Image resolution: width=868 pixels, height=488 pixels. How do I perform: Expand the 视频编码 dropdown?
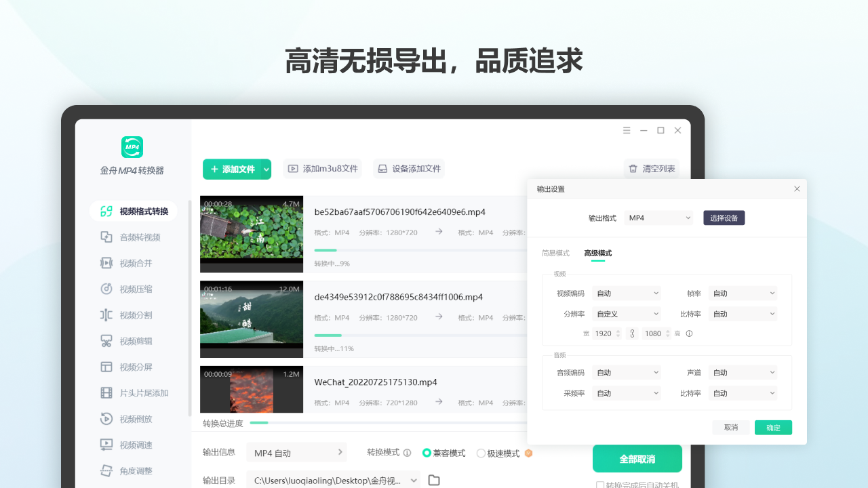[x=626, y=292]
